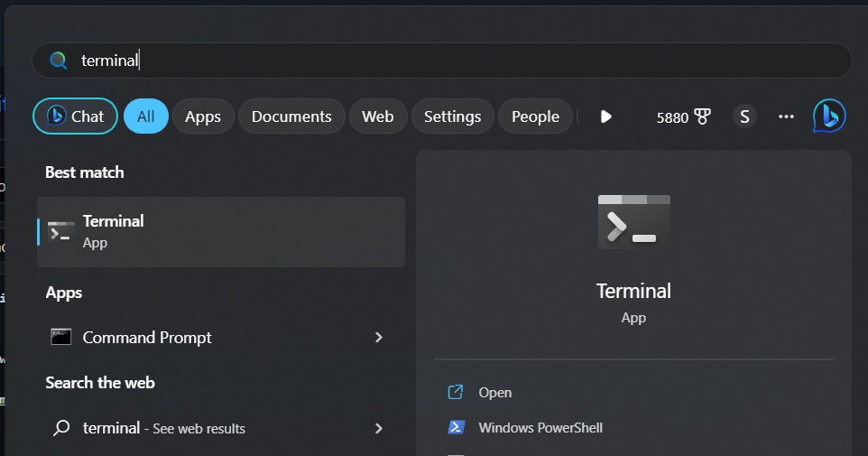This screenshot has width=868, height=456.
Task: Switch to the People filter tab
Action: pyautogui.click(x=535, y=116)
